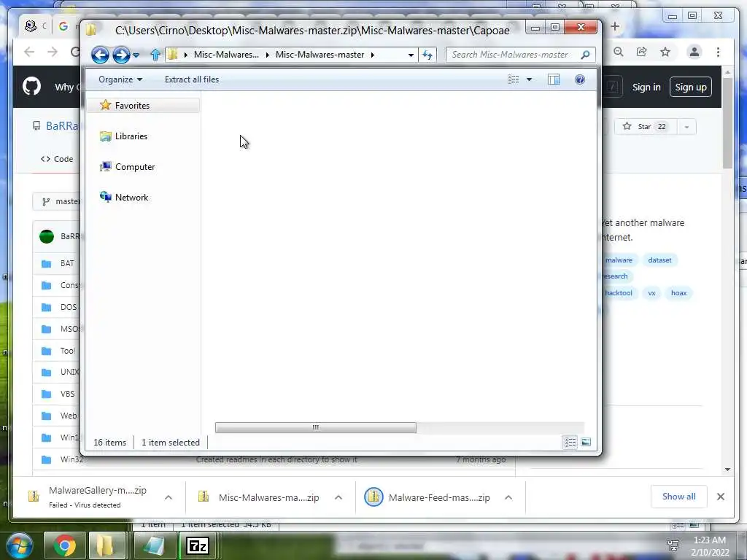Click the hacktool topic tag

pyautogui.click(x=619, y=293)
